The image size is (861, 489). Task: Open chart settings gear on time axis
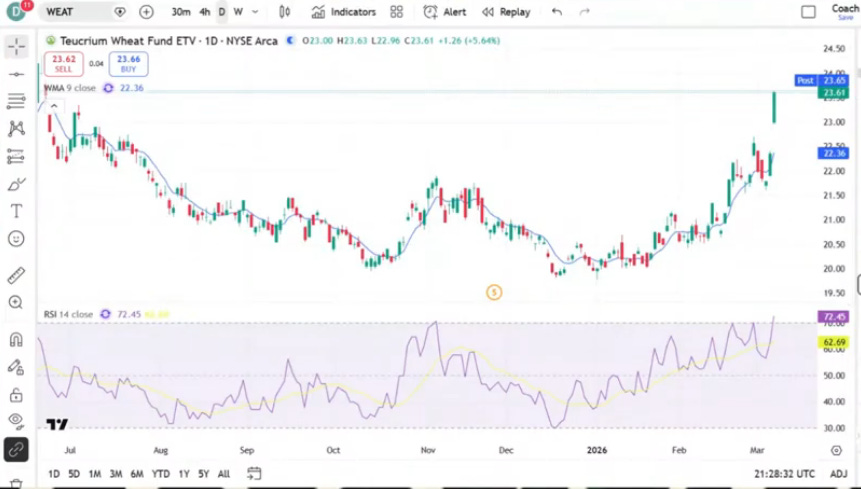[x=836, y=451]
